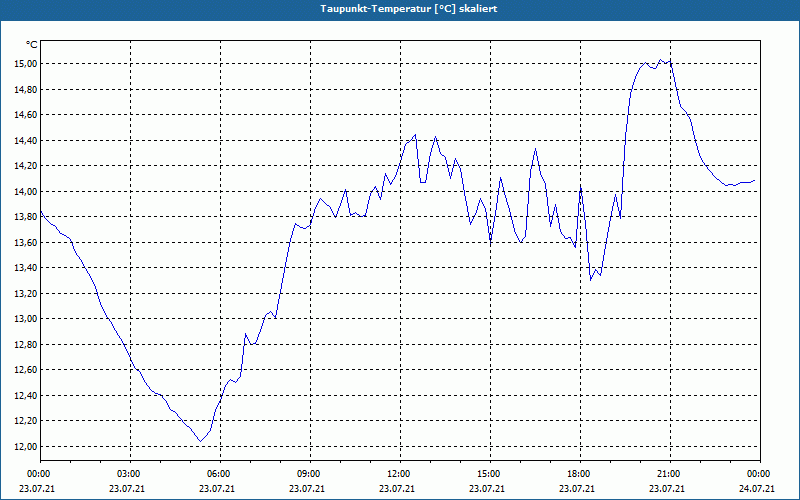The width and height of the screenshot is (800, 500).
Task: Select the 12,40 axis label
Action: [x=27, y=395]
